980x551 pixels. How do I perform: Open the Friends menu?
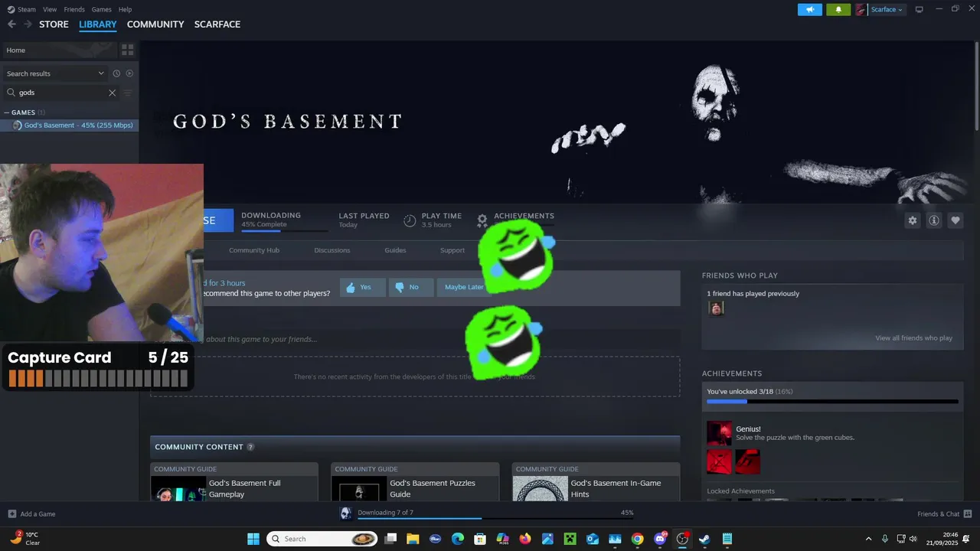(x=74, y=9)
